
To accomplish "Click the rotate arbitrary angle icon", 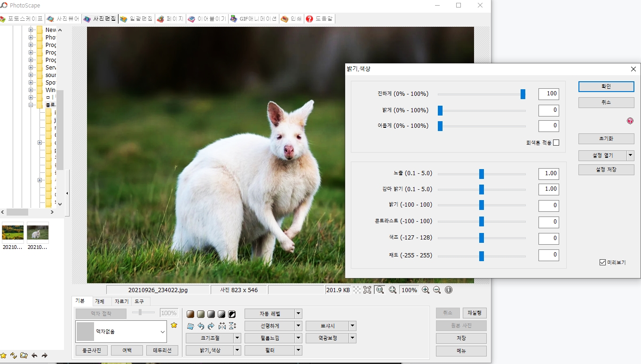I will (190, 326).
